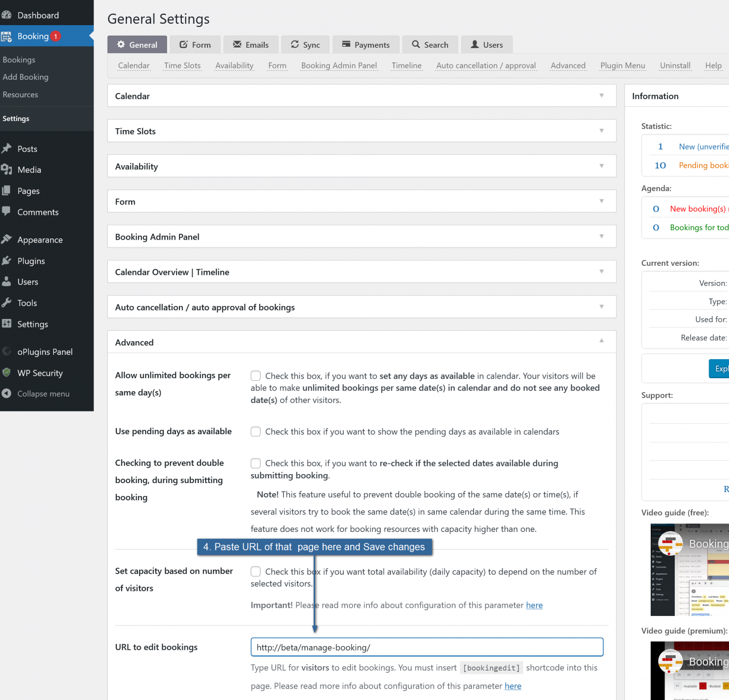The image size is (729, 700).
Task: Play the free video guide thumbnail
Action: [x=690, y=569]
